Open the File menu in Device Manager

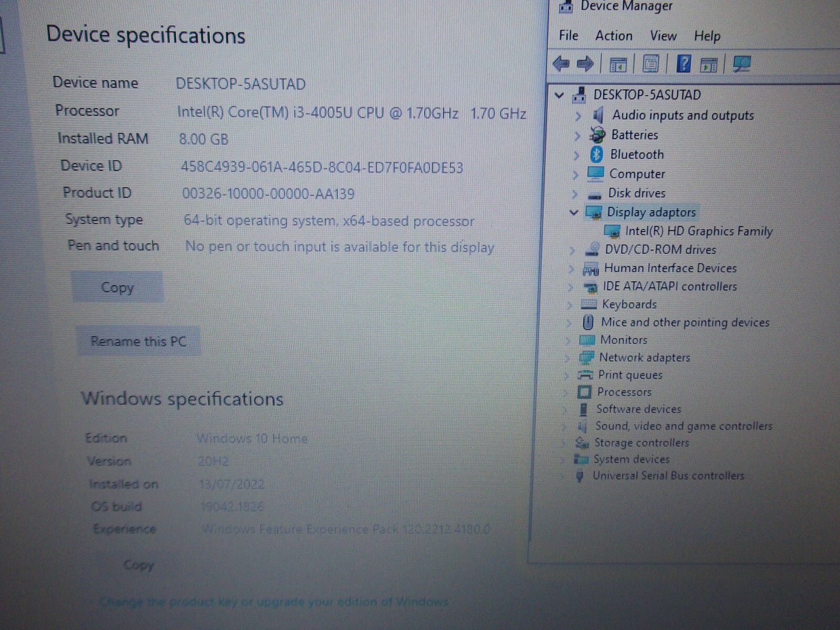tap(569, 36)
